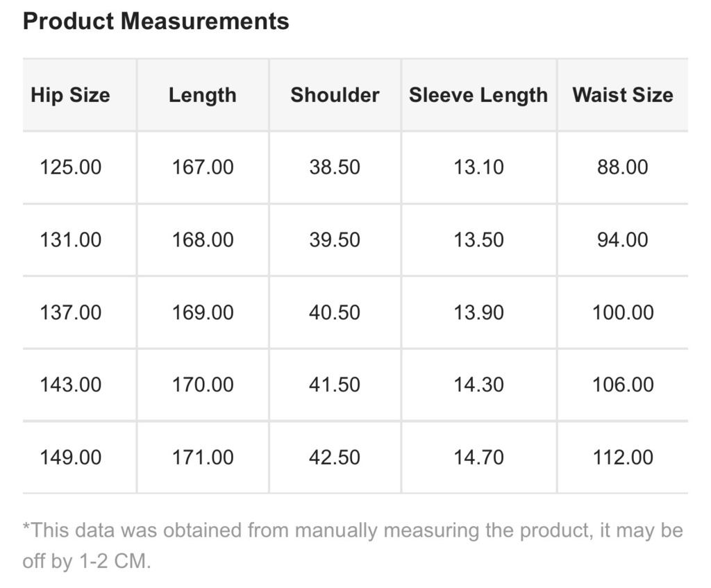Select the waist size 112.00 cell
711x588 pixels.
pyautogui.click(x=623, y=457)
